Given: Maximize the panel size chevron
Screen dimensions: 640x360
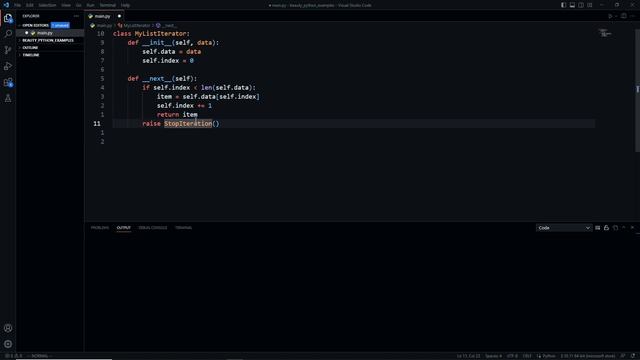Looking at the screenshot, I should pos(624,228).
